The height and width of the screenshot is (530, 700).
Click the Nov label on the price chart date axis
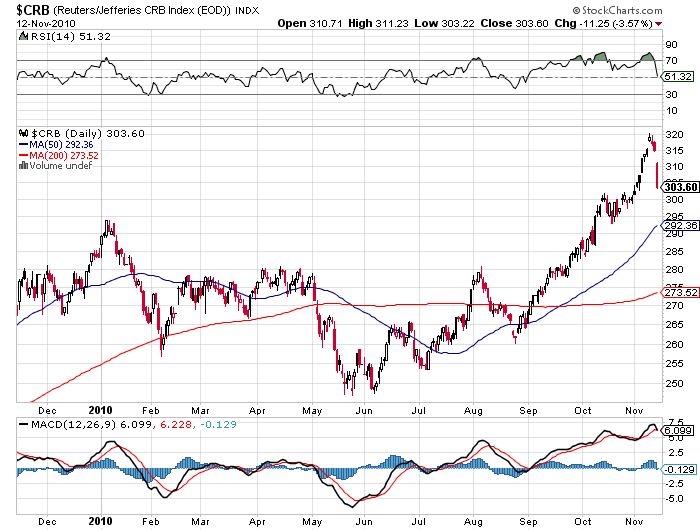(x=634, y=410)
